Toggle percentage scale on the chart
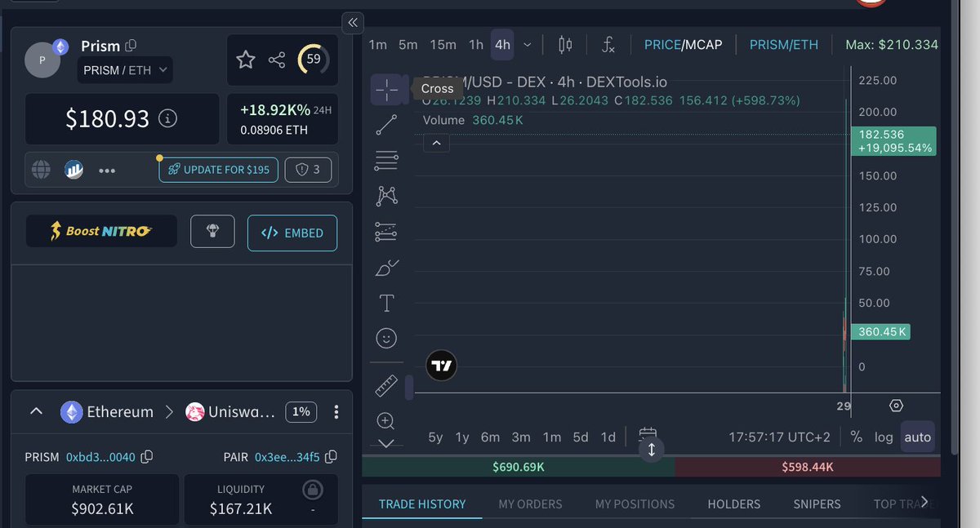 coord(856,437)
